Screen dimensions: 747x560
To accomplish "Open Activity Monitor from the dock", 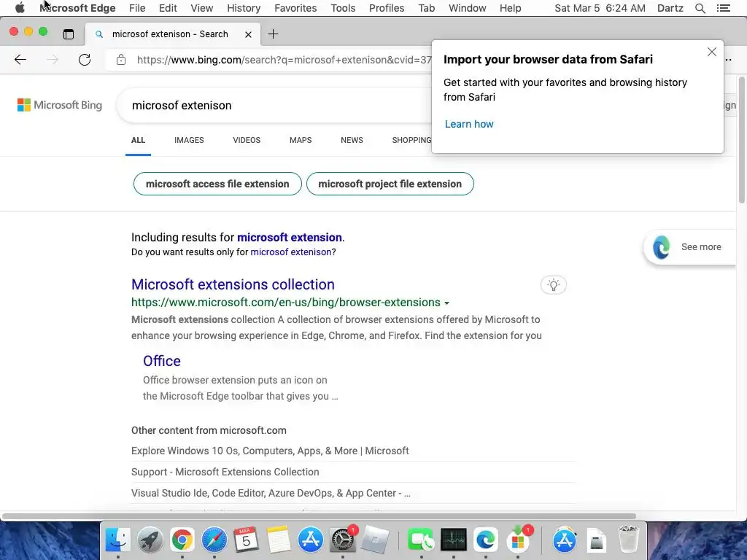I will [454, 540].
